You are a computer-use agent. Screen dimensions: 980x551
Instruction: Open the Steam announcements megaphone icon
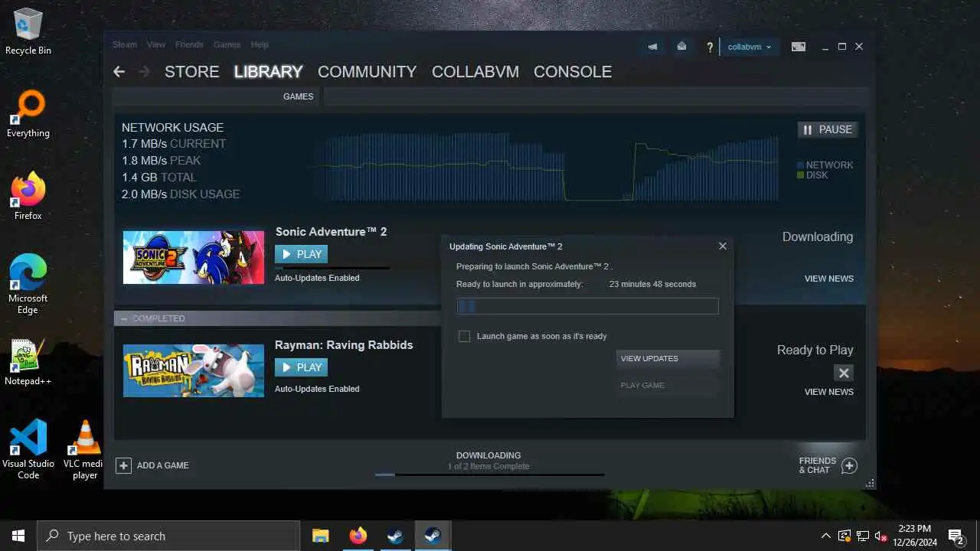(x=652, y=47)
